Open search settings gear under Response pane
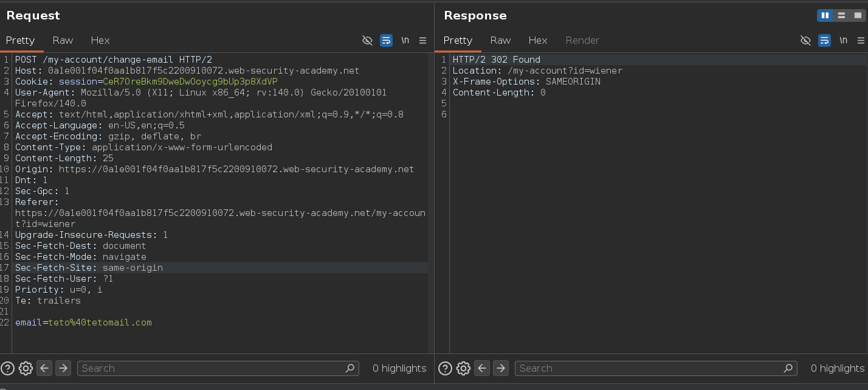 click(x=463, y=368)
